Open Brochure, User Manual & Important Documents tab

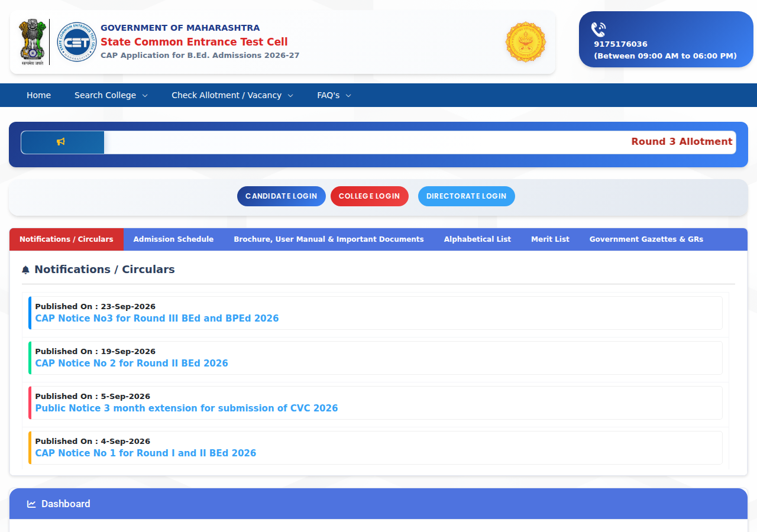pos(329,239)
